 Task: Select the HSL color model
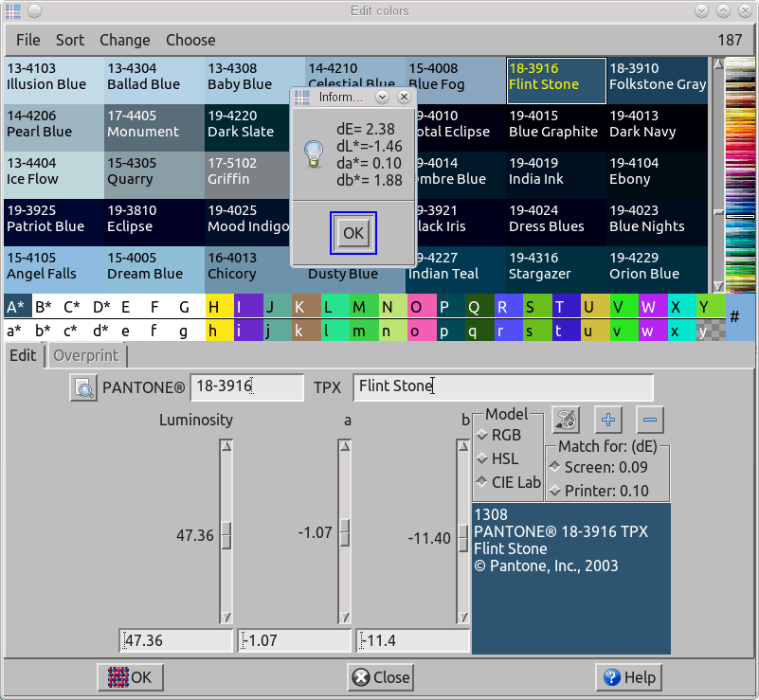click(x=497, y=458)
